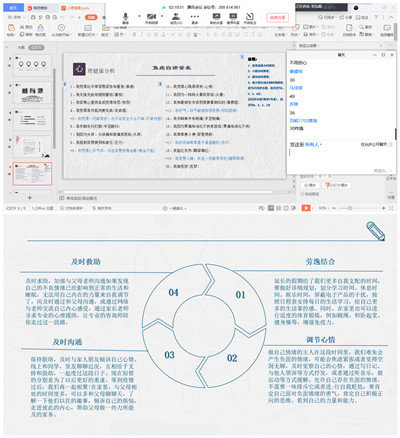
Task: Toggle the auto-preview checkbox below animation buttons
Action: (x=302, y=194)
